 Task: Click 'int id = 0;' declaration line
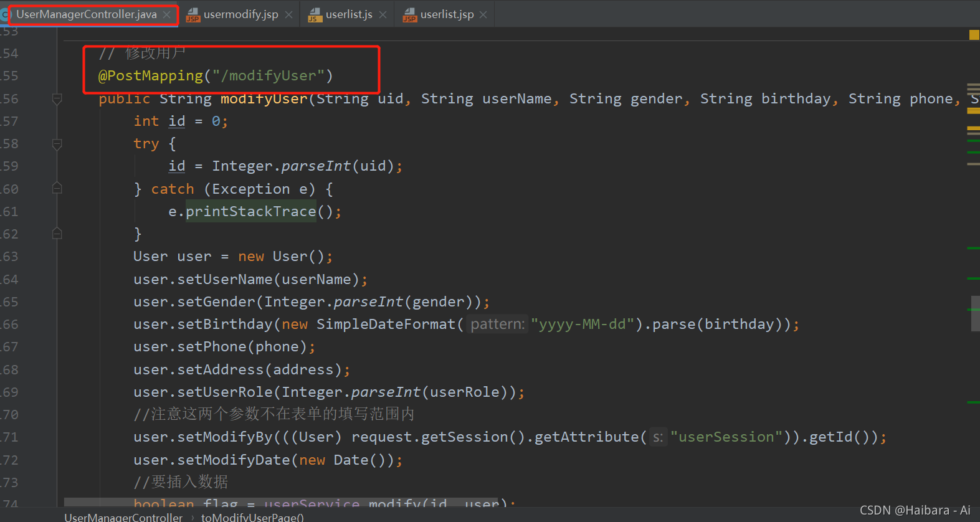click(181, 121)
